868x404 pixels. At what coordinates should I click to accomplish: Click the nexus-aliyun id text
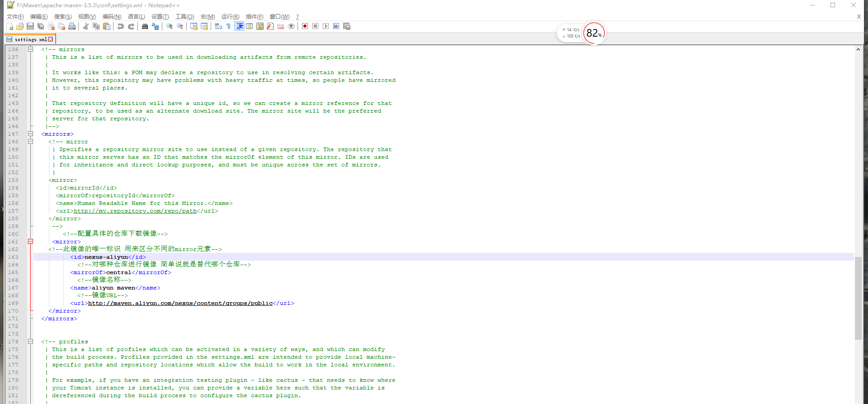click(106, 257)
